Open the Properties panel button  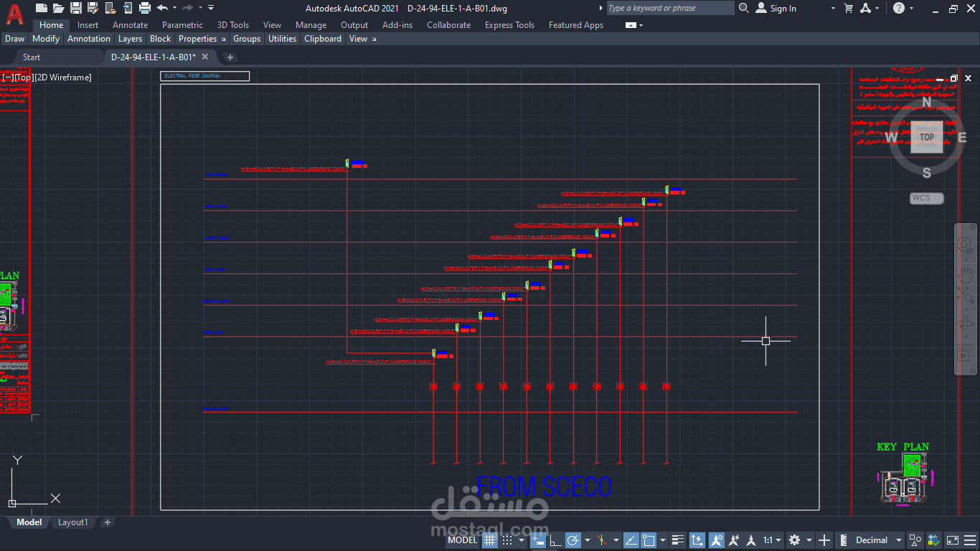click(202, 39)
